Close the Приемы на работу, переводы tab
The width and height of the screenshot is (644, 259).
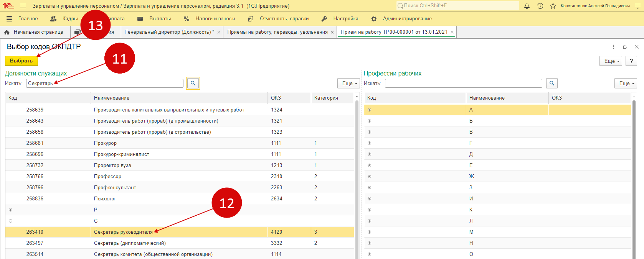pyautogui.click(x=332, y=32)
